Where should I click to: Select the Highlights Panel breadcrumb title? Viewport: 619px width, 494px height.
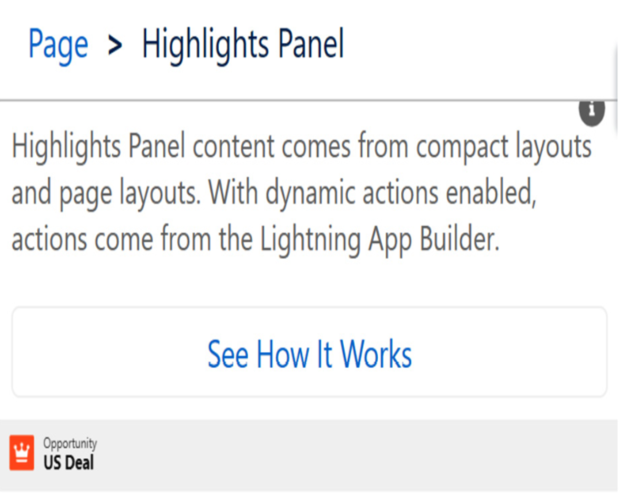pyautogui.click(x=243, y=45)
